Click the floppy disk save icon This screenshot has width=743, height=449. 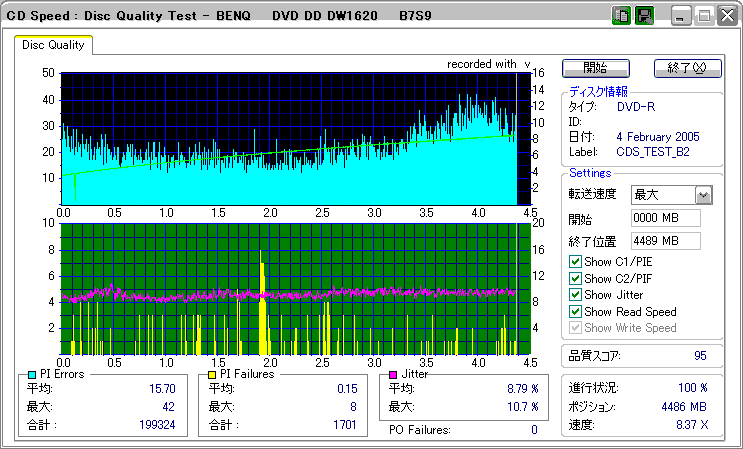644,16
